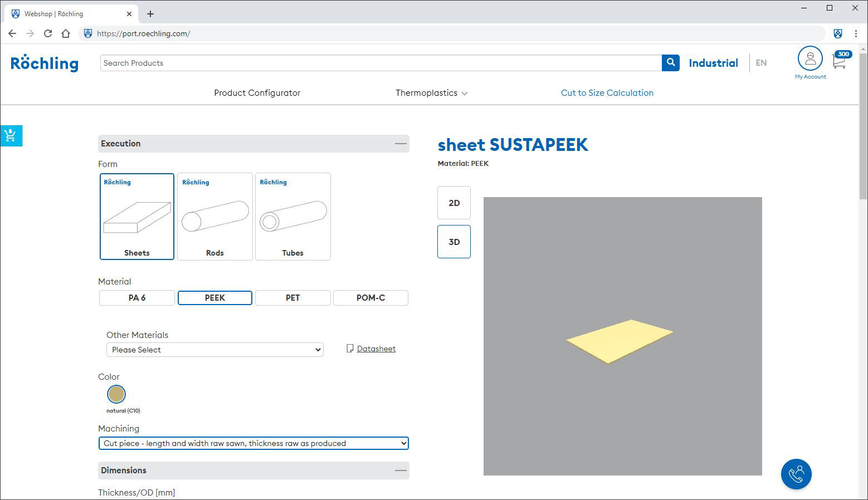Viewport: 868px width, 500px height.
Task: Switch preview to 2D view
Action: (x=454, y=203)
